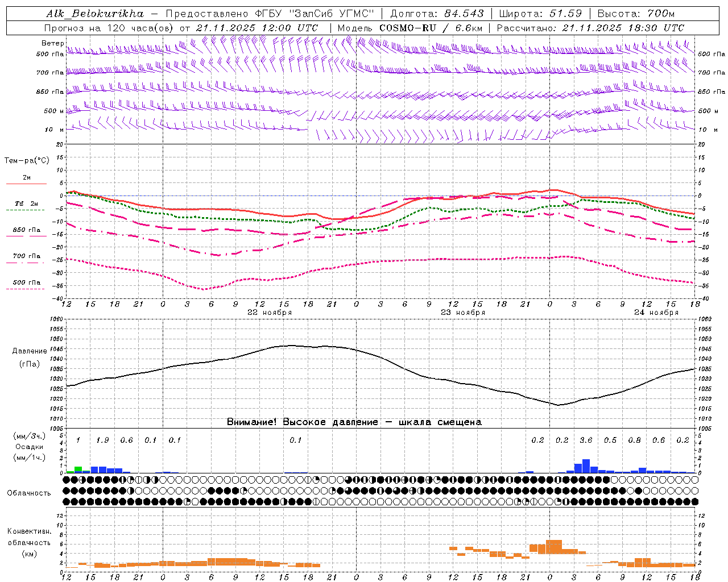Click the Облачность row label
The image size is (728, 582).
pyautogui.click(x=29, y=493)
